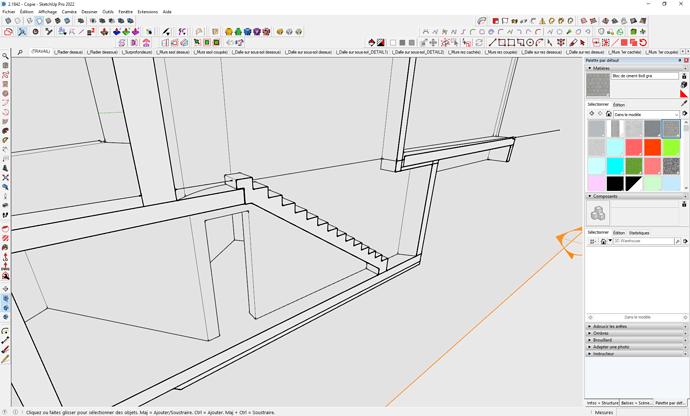Choose the orange-red material swatch
The height and width of the screenshot is (416, 690).
652,147
